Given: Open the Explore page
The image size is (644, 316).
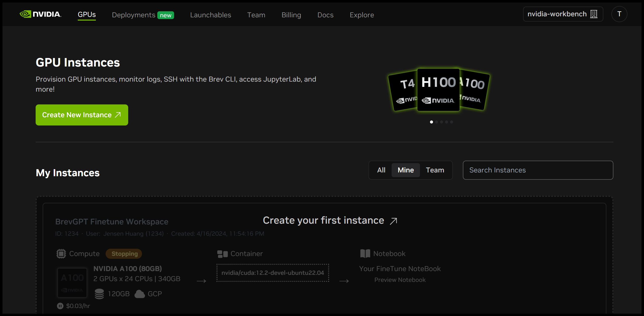Looking at the screenshot, I should (x=362, y=15).
